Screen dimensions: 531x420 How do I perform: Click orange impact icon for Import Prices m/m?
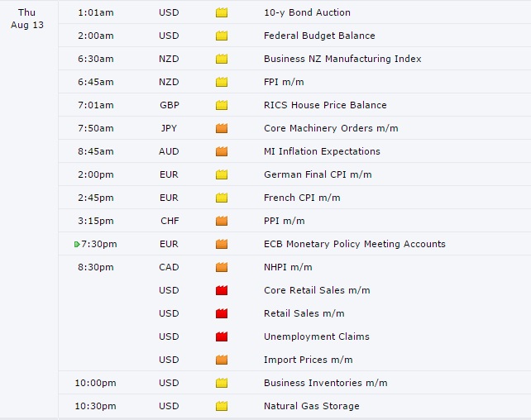tap(222, 360)
